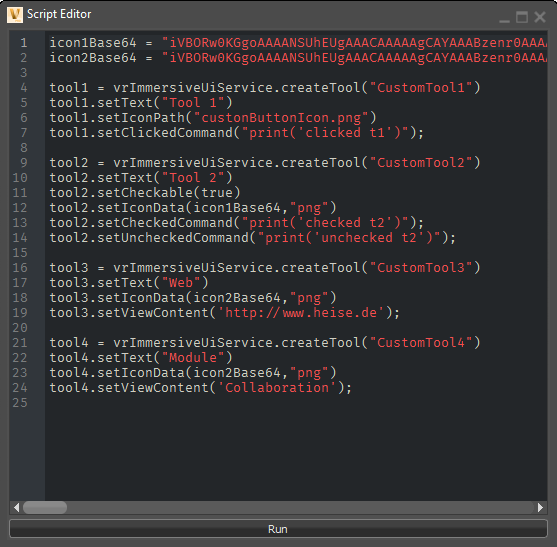Click the setUncheckedCommand 'unchecked t2' line
The image size is (557, 547).
[252, 238]
